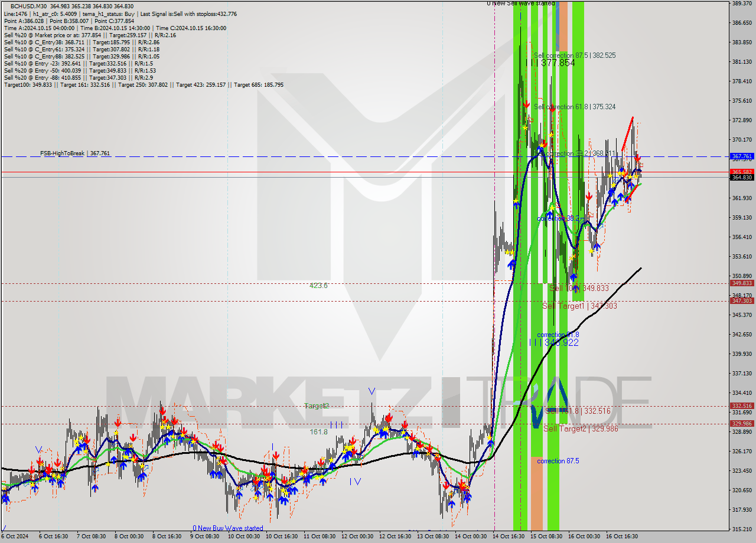
Task: Select the blue 'correction 61.8' label
Action: pos(558,335)
